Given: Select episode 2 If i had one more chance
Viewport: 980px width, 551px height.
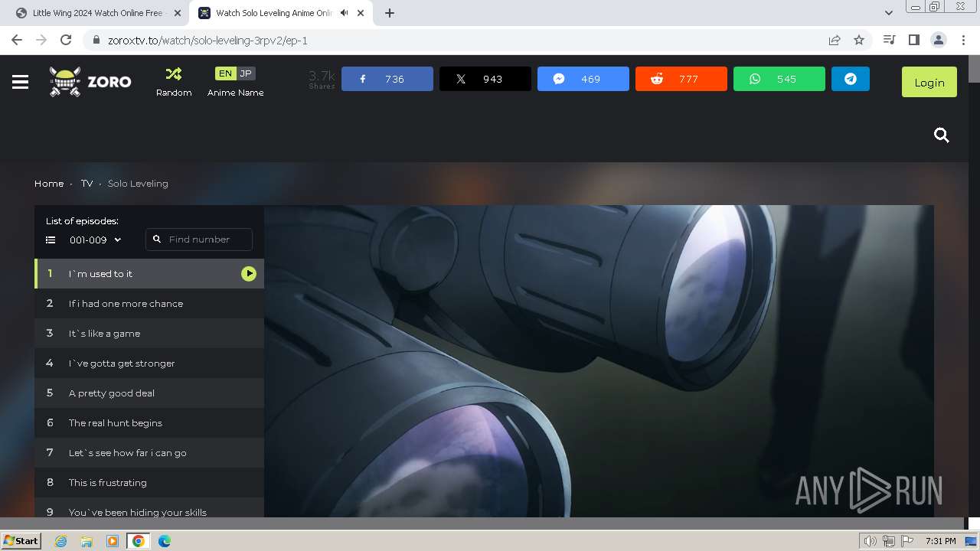Looking at the screenshot, I should coord(149,303).
